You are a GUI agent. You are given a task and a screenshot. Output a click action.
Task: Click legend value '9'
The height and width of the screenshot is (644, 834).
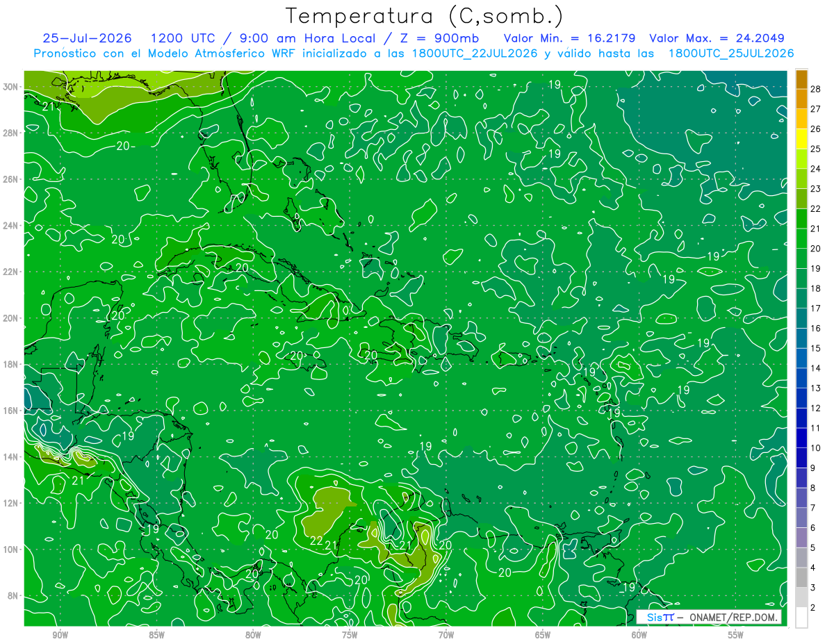pyautogui.click(x=813, y=468)
